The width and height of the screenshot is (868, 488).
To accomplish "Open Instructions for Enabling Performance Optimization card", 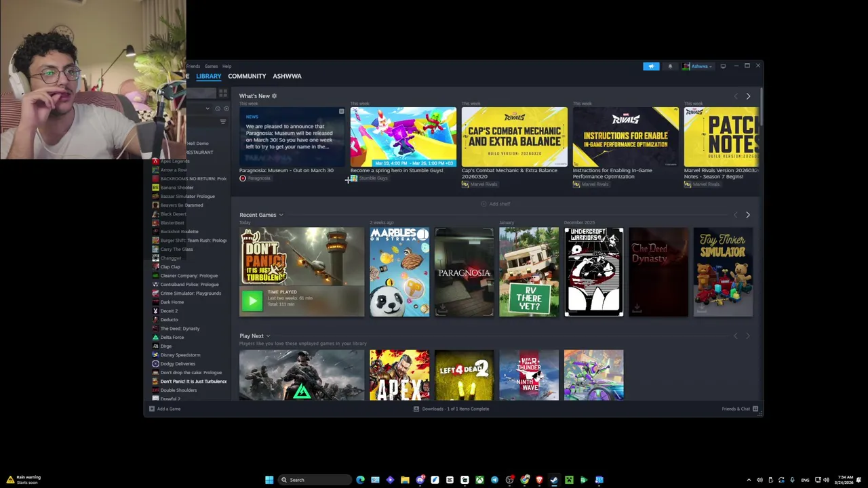I will coord(626,138).
